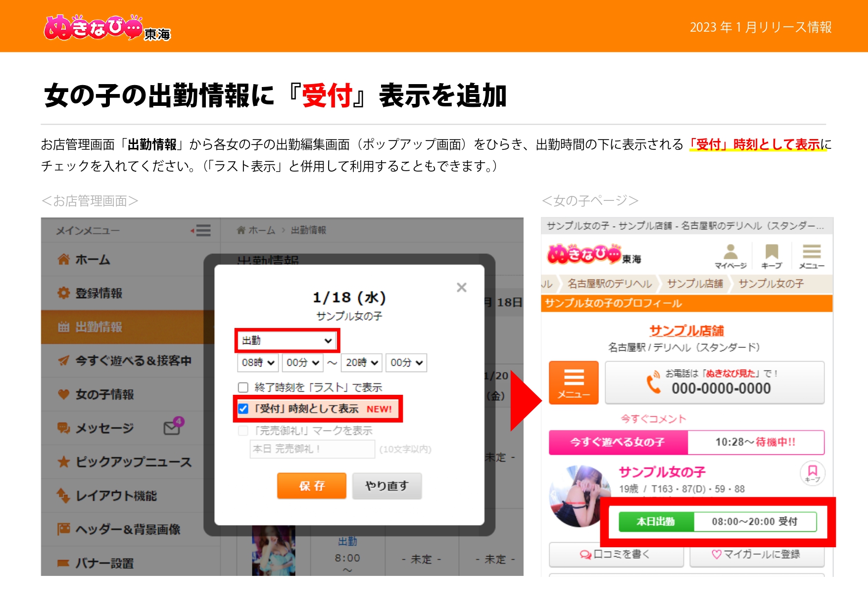Open the end minute 00分 dropdown
Viewport: 868px width, 614px height.
(406, 363)
